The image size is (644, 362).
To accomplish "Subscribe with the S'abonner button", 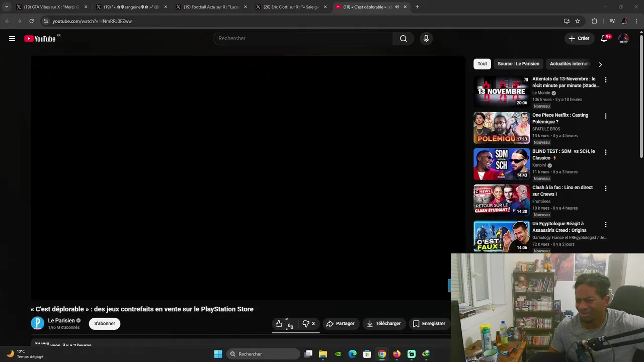I will (105, 324).
